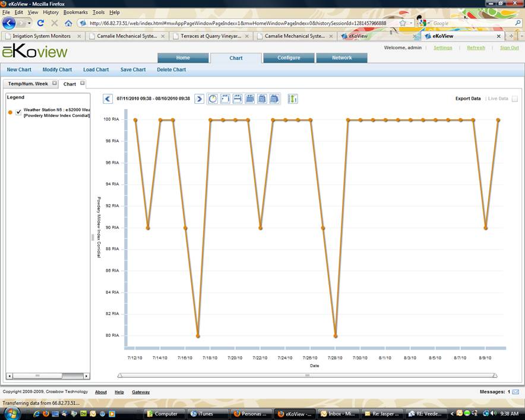Open the Messages envelope icon
Image resolution: width=525 pixels, height=420 pixels.
tap(515, 392)
